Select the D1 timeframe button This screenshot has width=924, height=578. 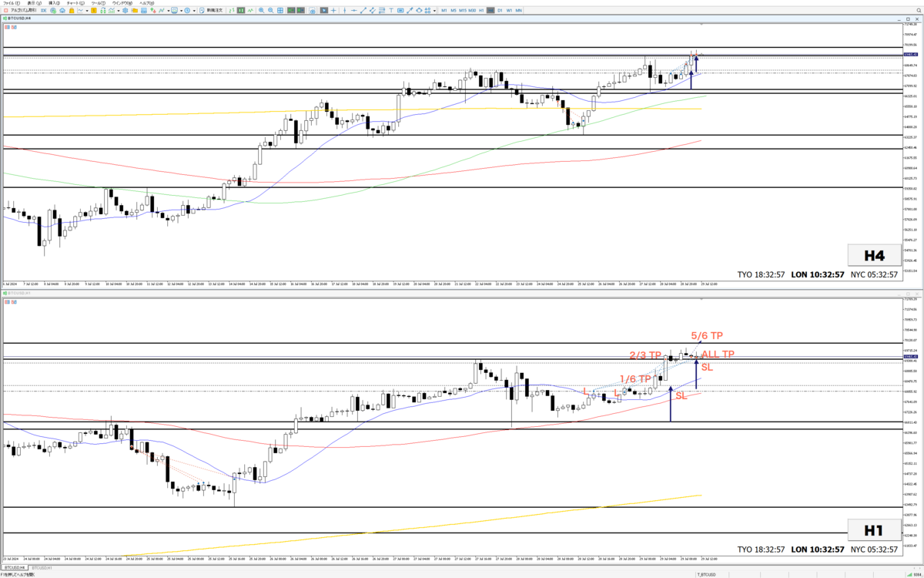[500, 10]
